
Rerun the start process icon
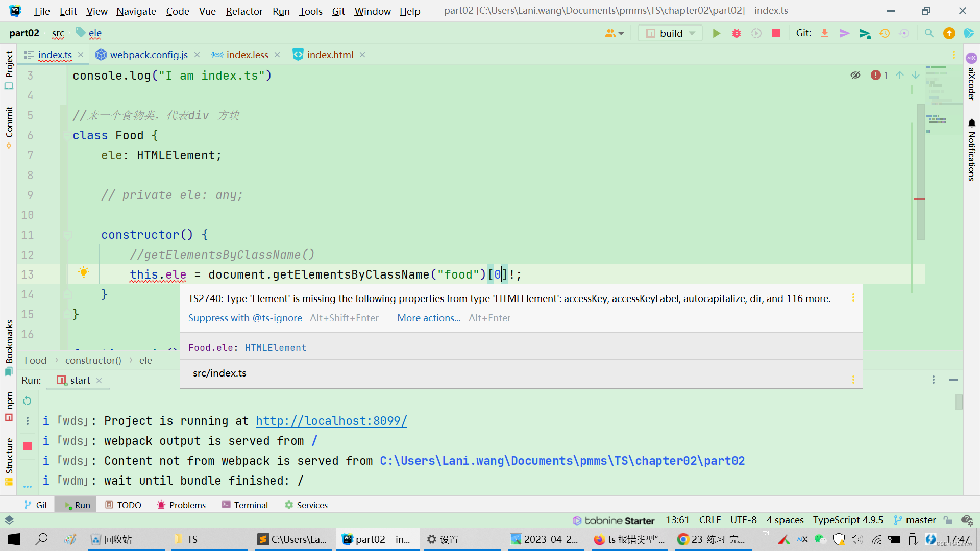27,401
